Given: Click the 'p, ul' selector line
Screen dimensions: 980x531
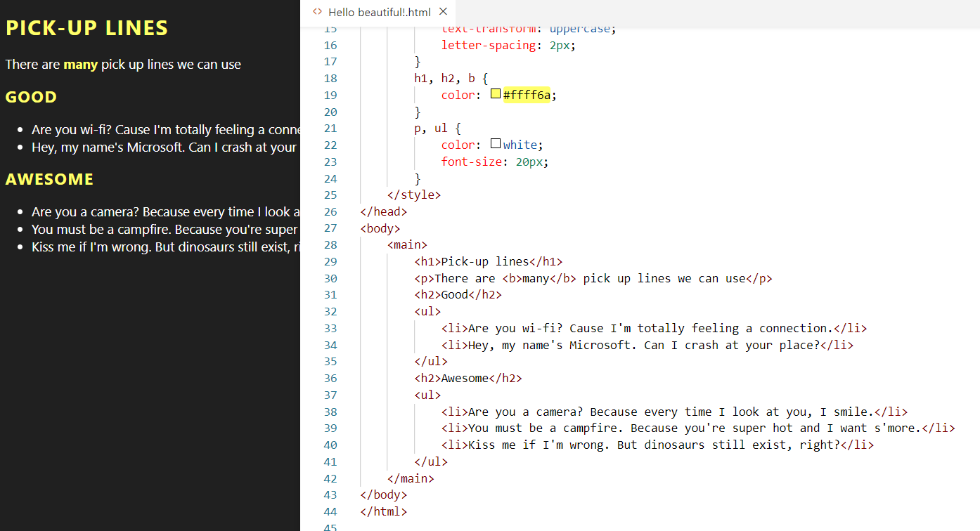Looking at the screenshot, I should click(x=437, y=129).
